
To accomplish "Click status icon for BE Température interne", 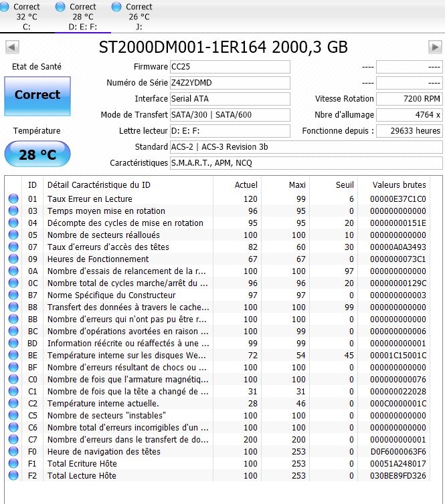I will (13, 355).
